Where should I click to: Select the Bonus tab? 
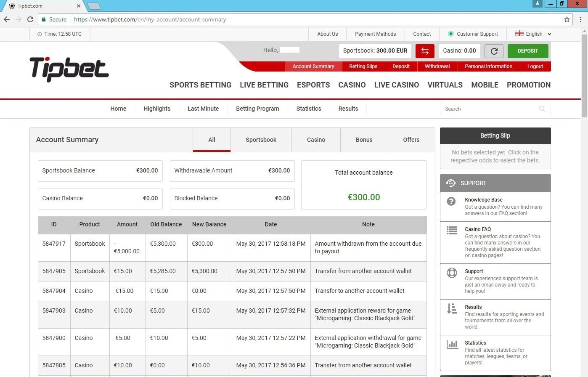click(364, 140)
